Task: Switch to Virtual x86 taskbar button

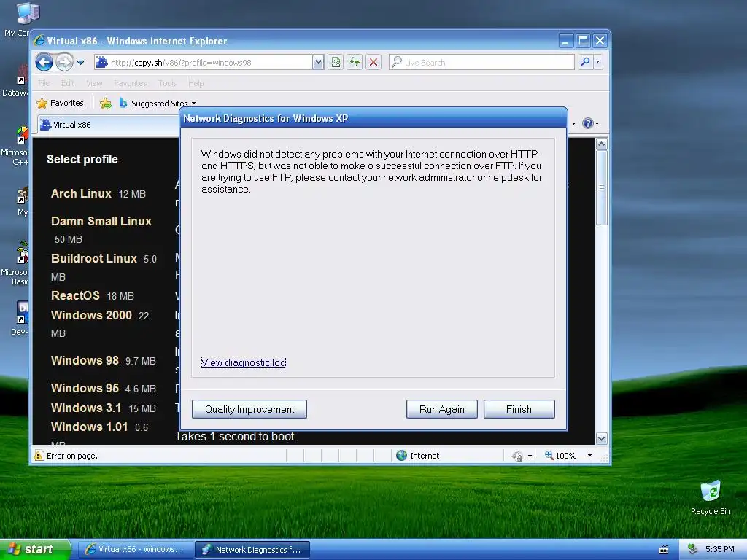Action: (x=135, y=550)
